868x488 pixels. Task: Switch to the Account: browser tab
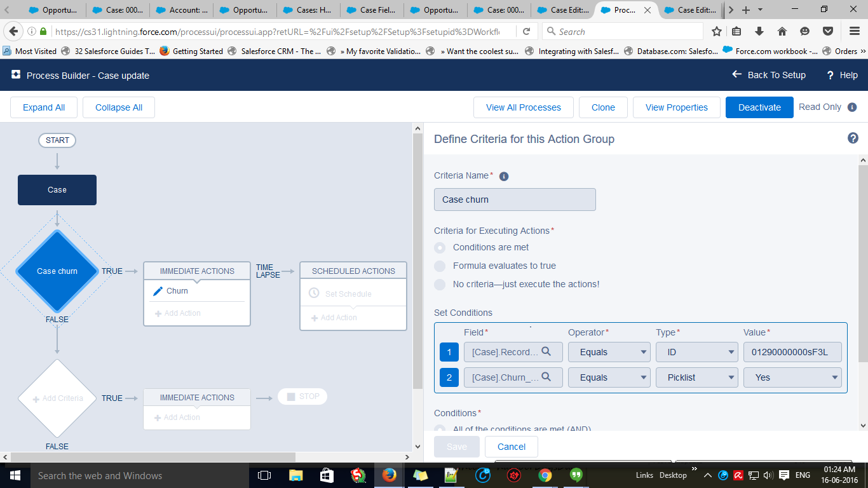pyautogui.click(x=182, y=10)
